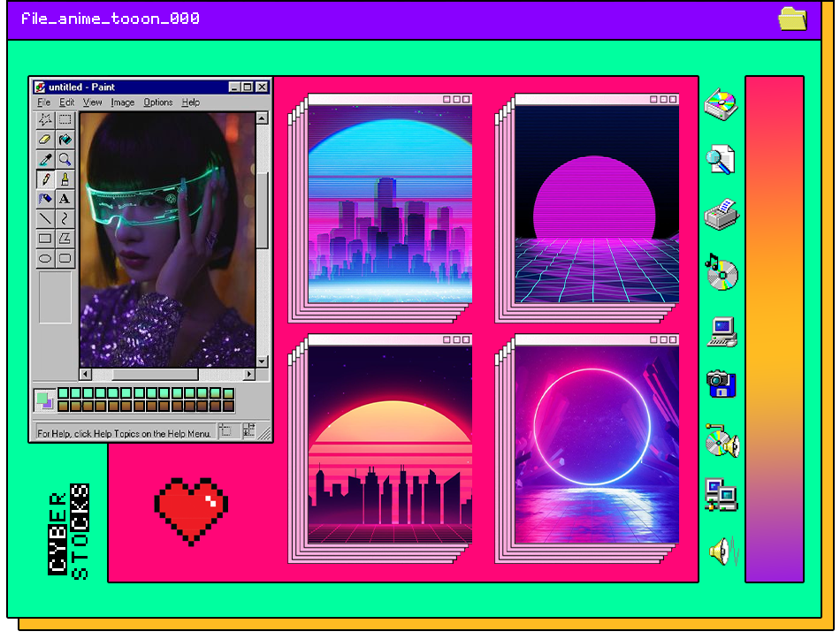The height and width of the screenshot is (639, 840).
Task: Select the Pencil tool in Paint
Action: click(x=45, y=179)
